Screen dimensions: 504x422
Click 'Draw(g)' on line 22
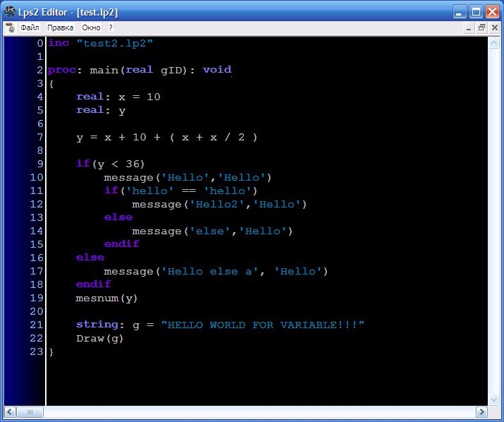[x=99, y=339]
